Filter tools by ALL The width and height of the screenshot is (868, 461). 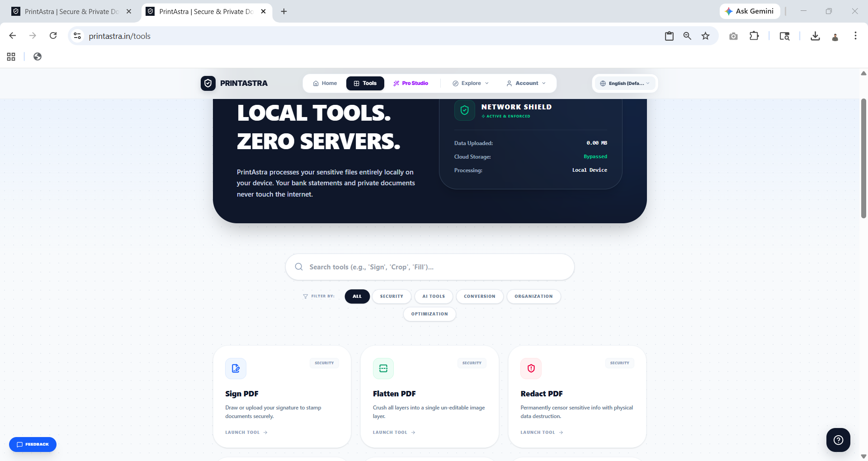click(x=357, y=296)
